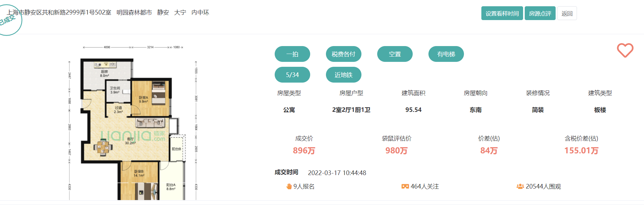Click the 税费各付 tag
The height and width of the screenshot is (205, 644).
pyautogui.click(x=343, y=54)
